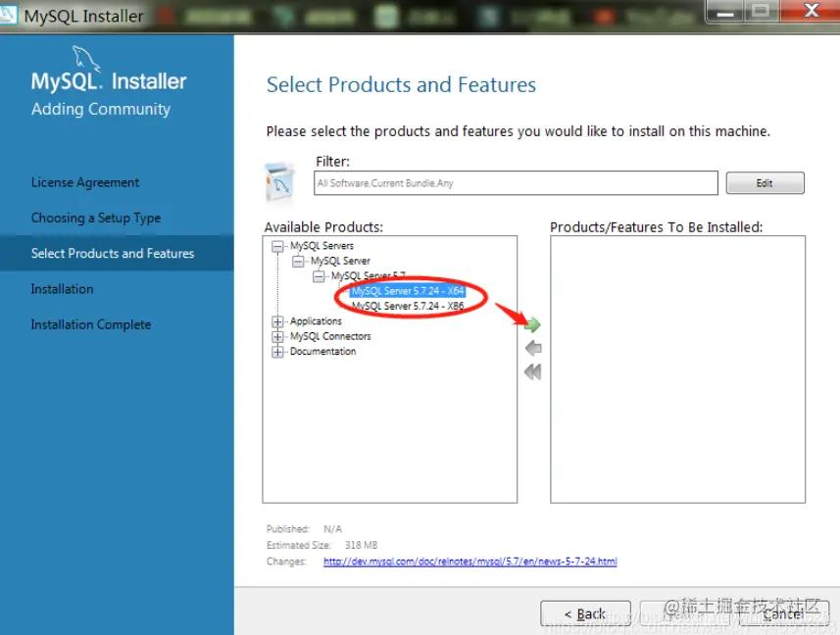Click inside the Filter text field

[x=516, y=183]
